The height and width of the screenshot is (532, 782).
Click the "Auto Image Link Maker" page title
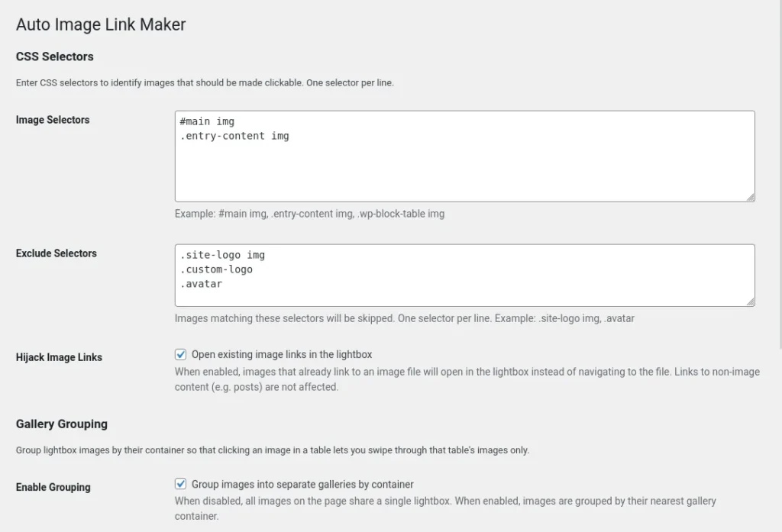click(x=100, y=24)
